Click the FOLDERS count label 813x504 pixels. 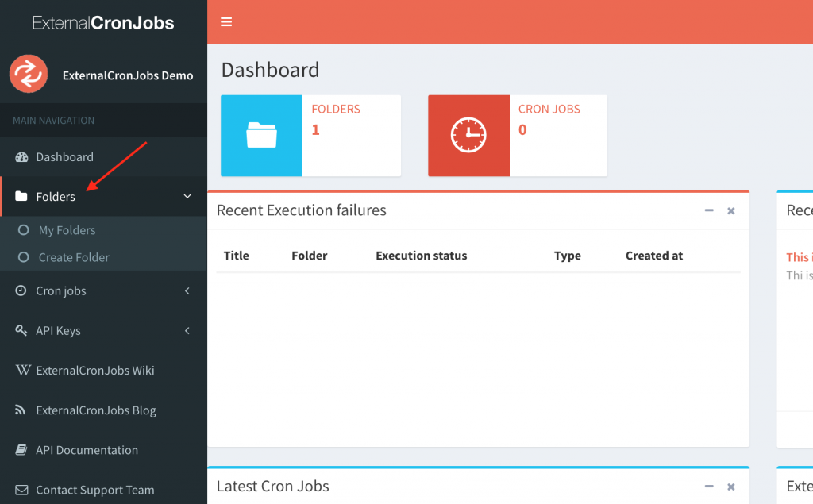point(336,109)
